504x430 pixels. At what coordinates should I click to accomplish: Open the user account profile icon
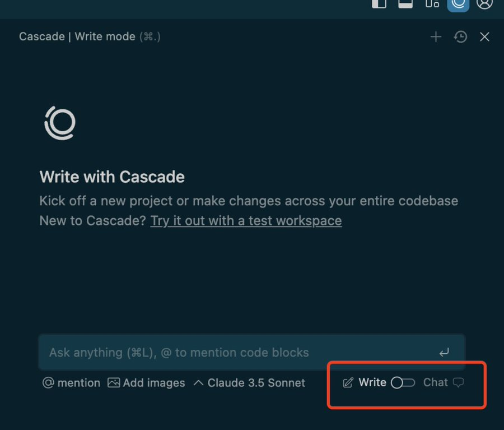484,3
